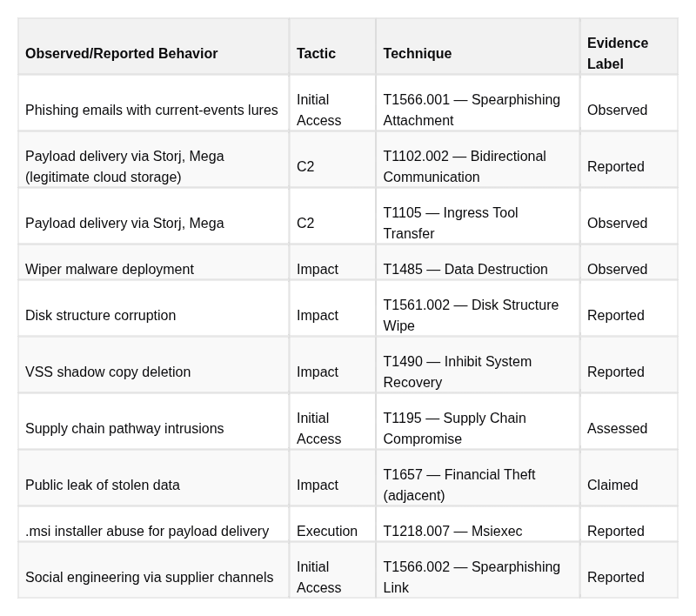Click the Wiper malware deployment cell
The image size is (696, 616).
(x=154, y=262)
